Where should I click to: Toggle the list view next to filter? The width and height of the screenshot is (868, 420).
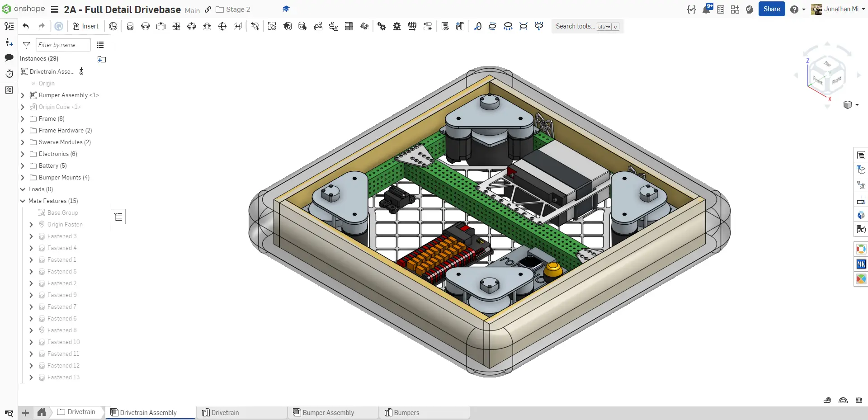point(100,45)
